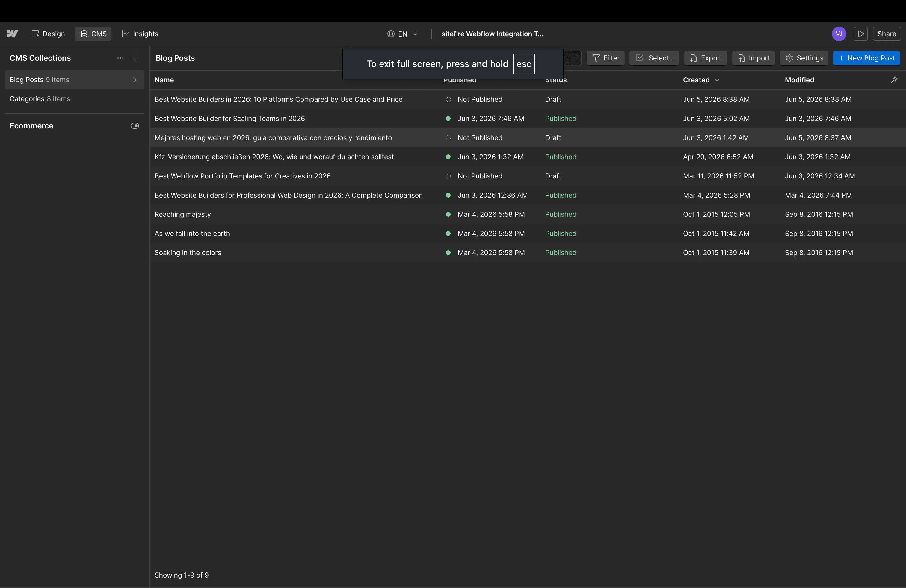Open 'Kfz-Versicherung abschließen 2026' post
Screen dimensions: 906x588
click(274, 157)
